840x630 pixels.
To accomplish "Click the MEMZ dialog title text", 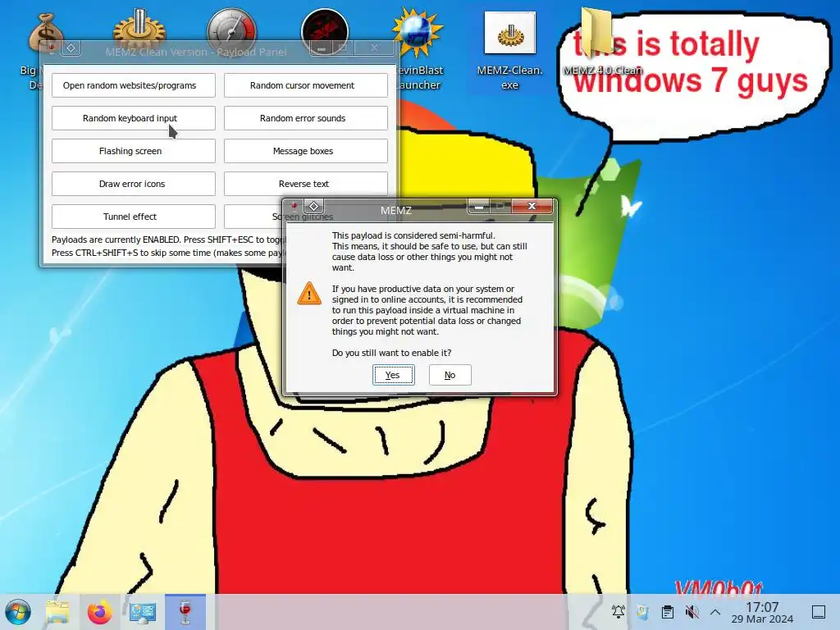I will 396,211.
